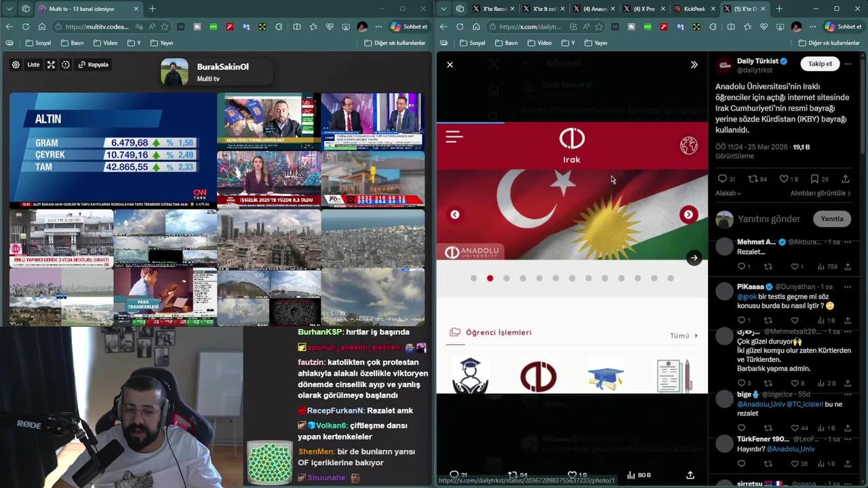
Task: Advance the Anadolu banner with red next arrow
Action: click(x=688, y=215)
